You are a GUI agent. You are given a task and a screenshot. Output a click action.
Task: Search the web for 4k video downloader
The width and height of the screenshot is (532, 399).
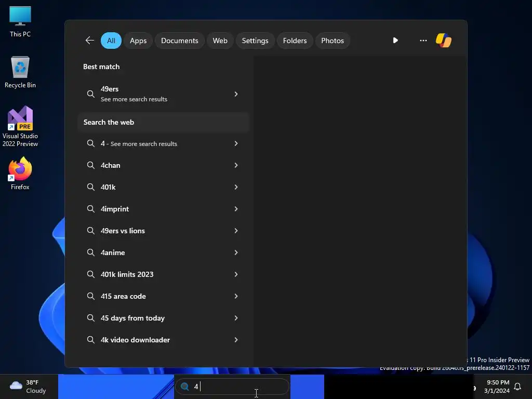tap(164, 340)
